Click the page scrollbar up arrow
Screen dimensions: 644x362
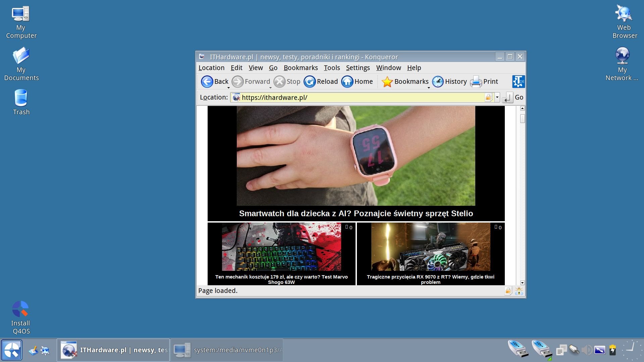click(x=522, y=109)
